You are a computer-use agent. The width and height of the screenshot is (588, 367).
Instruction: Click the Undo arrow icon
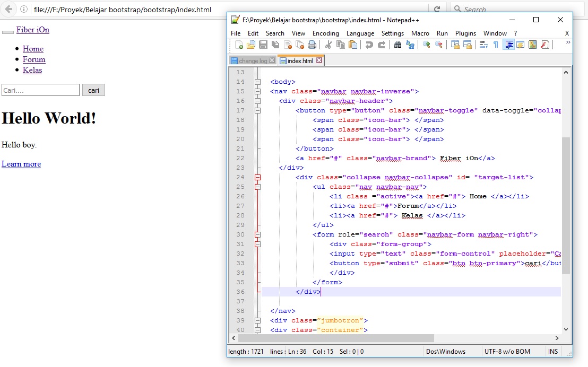point(369,45)
